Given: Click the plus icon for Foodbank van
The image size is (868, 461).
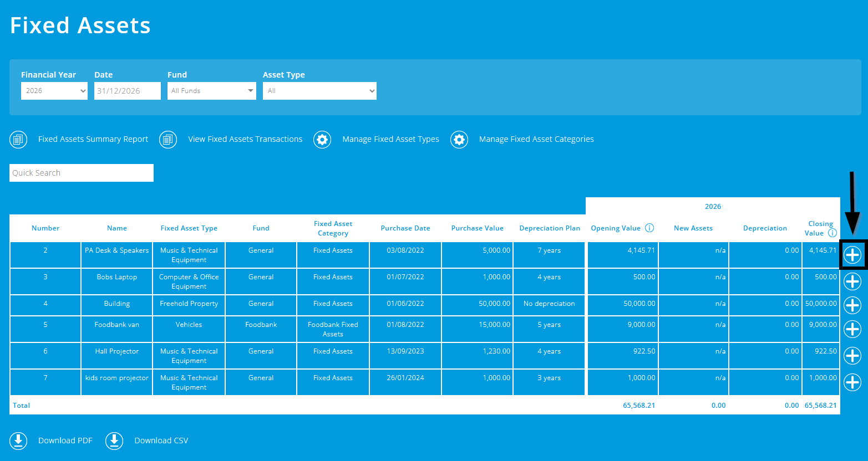Looking at the screenshot, I should click(x=852, y=329).
